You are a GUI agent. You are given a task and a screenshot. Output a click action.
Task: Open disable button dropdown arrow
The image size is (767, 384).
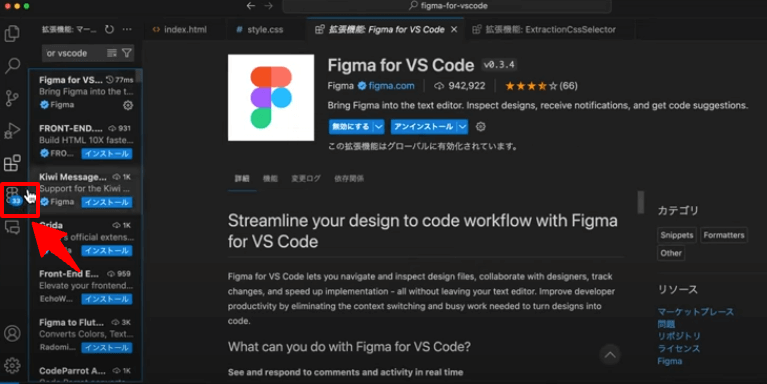pyautogui.click(x=379, y=127)
